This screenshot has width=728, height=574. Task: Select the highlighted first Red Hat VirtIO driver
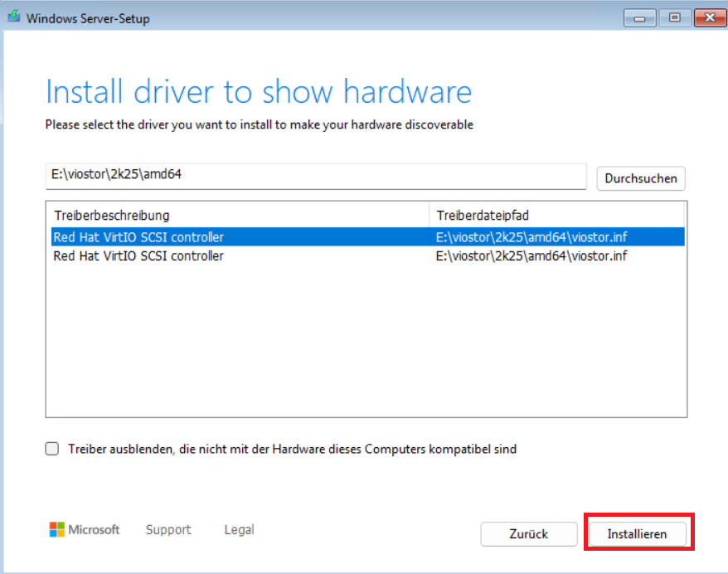click(x=138, y=237)
